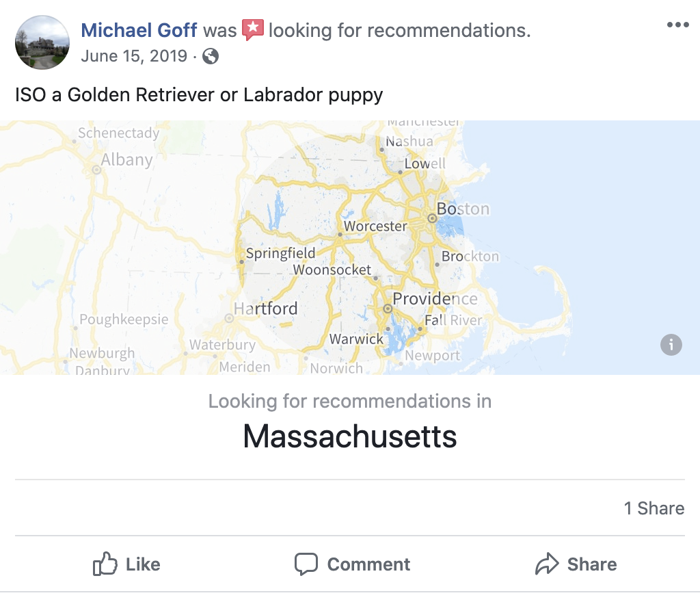View the 1 Share count
This screenshot has width=700, height=602.
coord(654,508)
